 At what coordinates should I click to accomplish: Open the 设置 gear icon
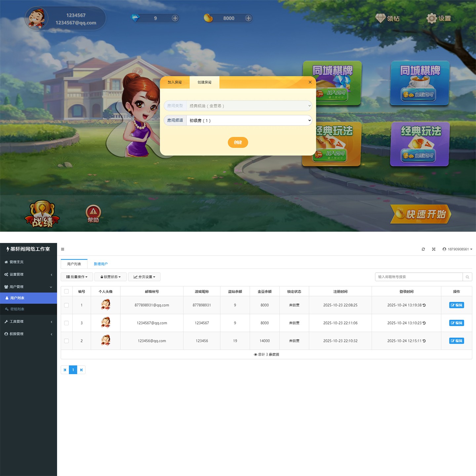point(432,18)
